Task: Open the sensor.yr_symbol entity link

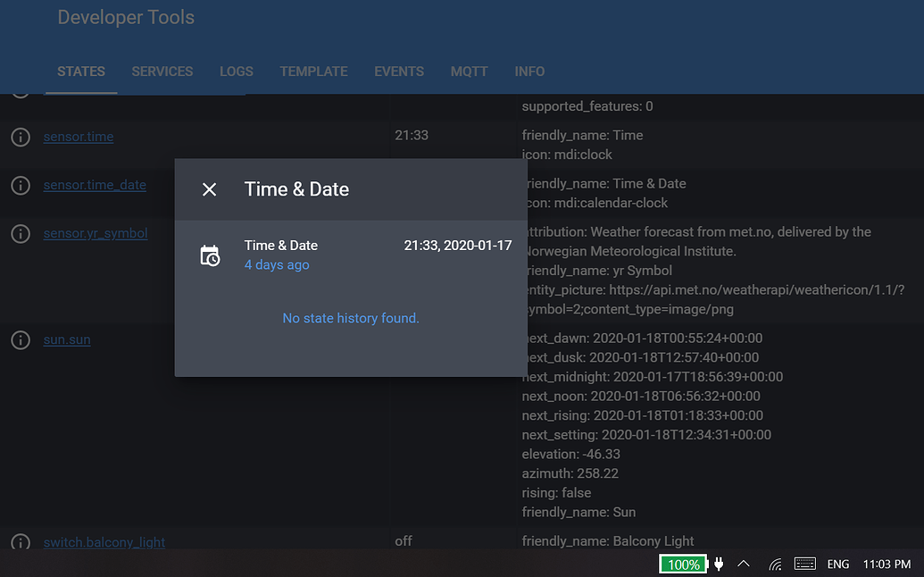Action: (95, 233)
